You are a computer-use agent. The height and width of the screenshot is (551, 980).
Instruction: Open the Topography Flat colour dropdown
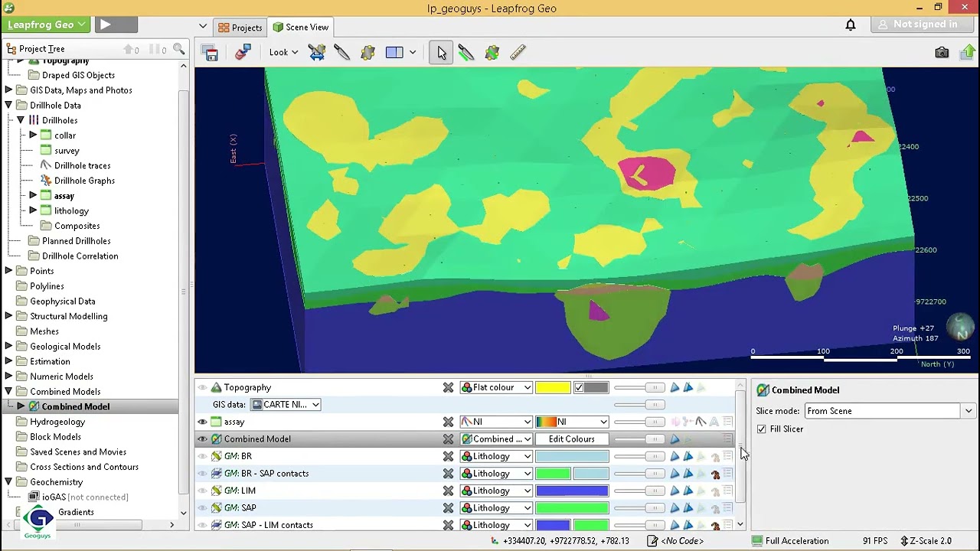[496, 387]
